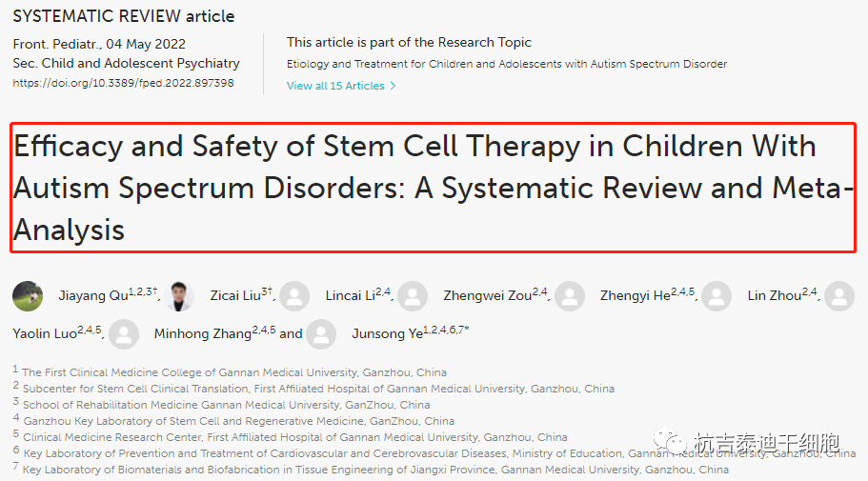Click the Sec. Child and Adolescent Psychiatry text
Image resolution: width=868 pixels, height=481 pixels.
coord(126,63)
